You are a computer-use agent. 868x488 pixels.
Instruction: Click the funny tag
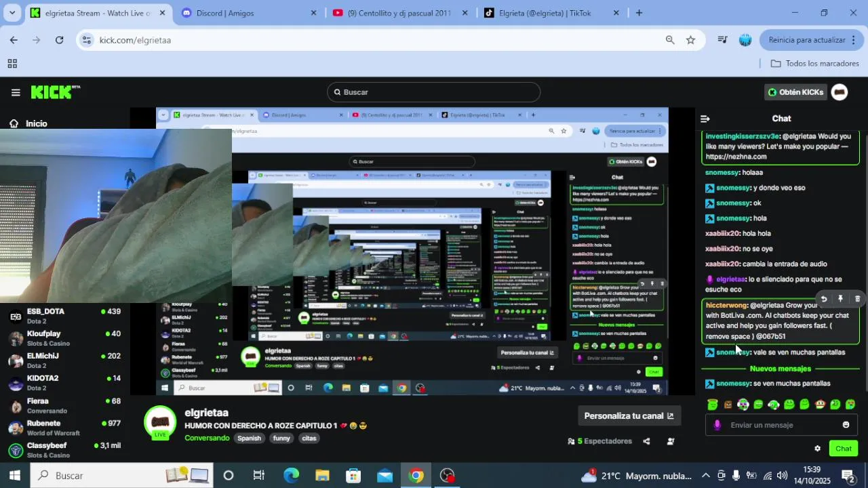pyautogui.click(x=281, y=439)
